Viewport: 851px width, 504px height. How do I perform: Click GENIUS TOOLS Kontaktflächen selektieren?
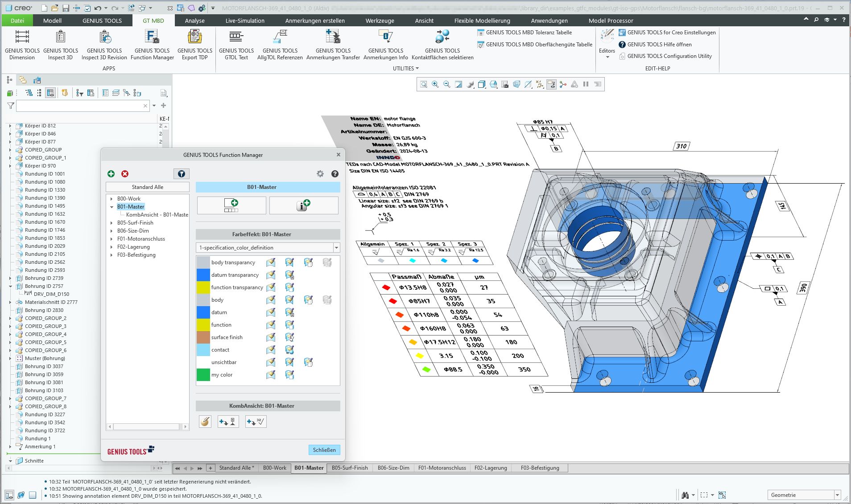(x=442, y=44)
